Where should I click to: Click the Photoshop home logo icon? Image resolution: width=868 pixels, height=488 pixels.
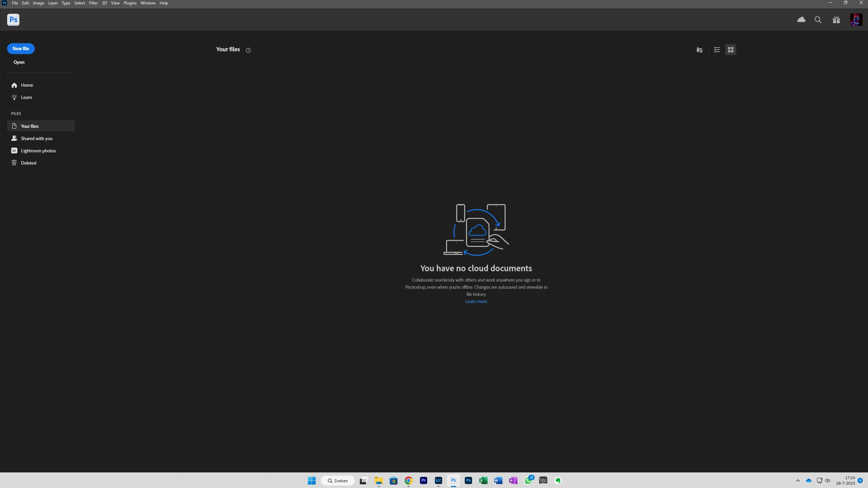[x=13, y=20]
